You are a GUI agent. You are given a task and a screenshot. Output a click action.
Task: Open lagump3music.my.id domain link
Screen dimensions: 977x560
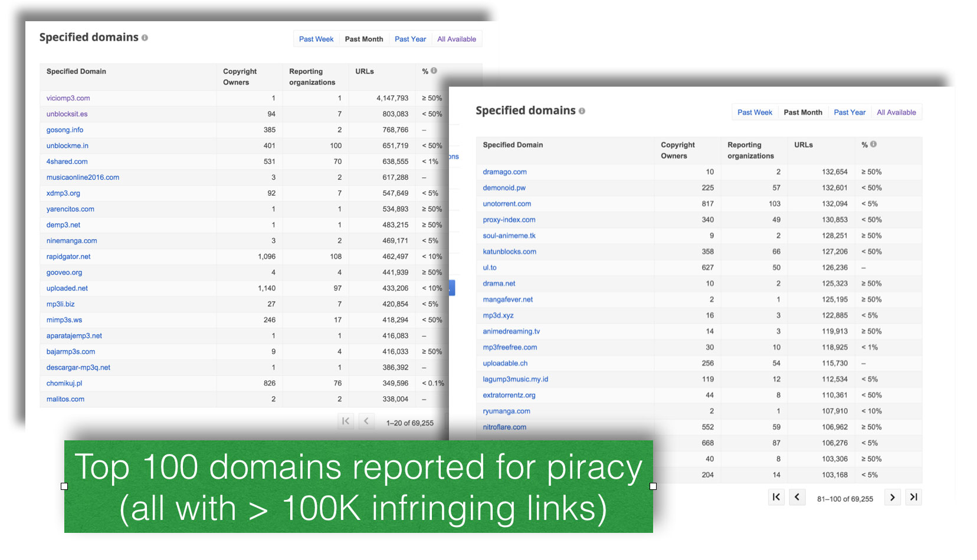pyautogui.click(x=516, y=380)
